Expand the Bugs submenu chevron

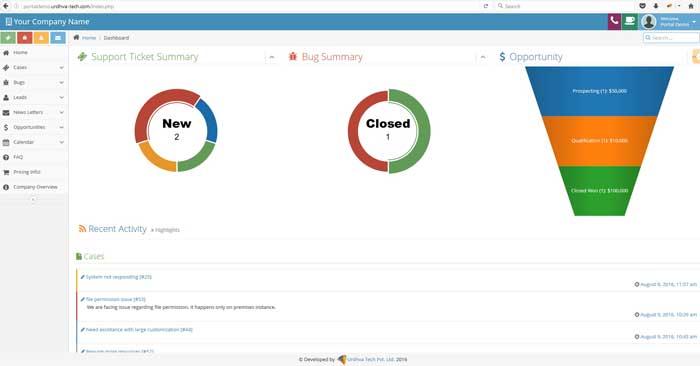click(61, 83)
